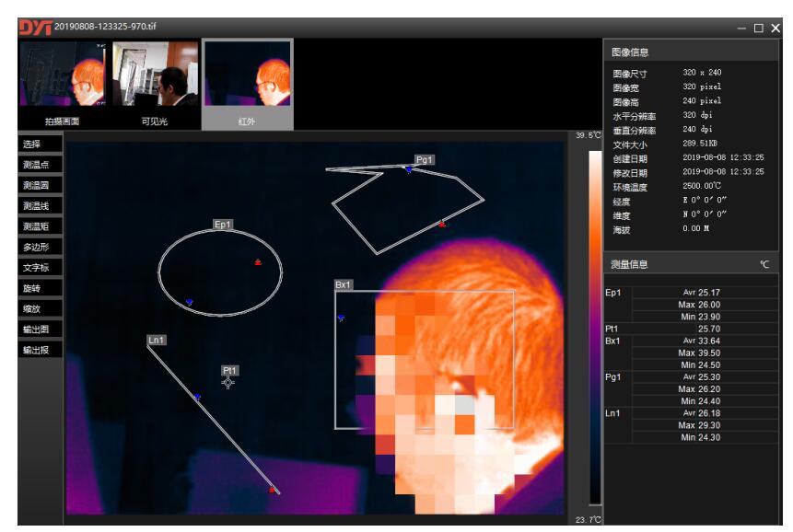Pick the 多边形 polygon tool
Image resolution: width=793 pixels, height=532 pixels.
41,247
